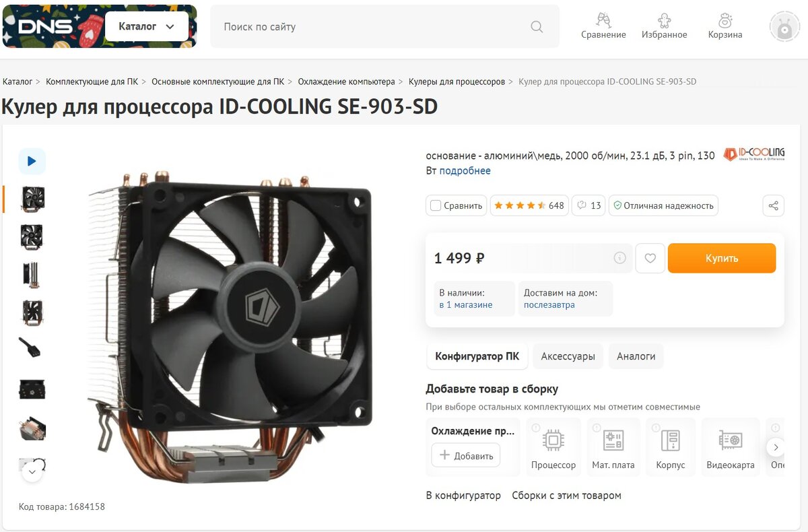
Task: Click the user profile avatar icon
Action: [784, 26]
